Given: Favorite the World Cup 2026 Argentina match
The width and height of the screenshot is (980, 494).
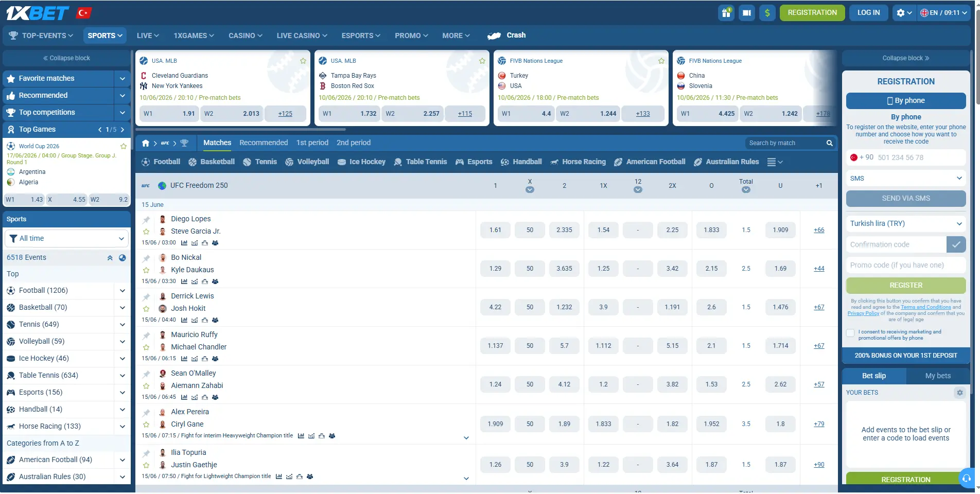Looking at the screenshot, I should point(124,146).
